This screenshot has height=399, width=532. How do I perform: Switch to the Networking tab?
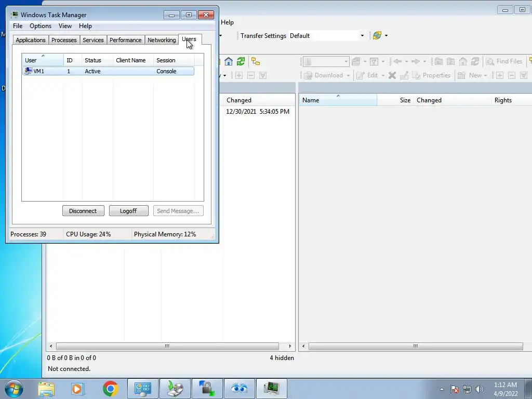[x=162, y=40]
